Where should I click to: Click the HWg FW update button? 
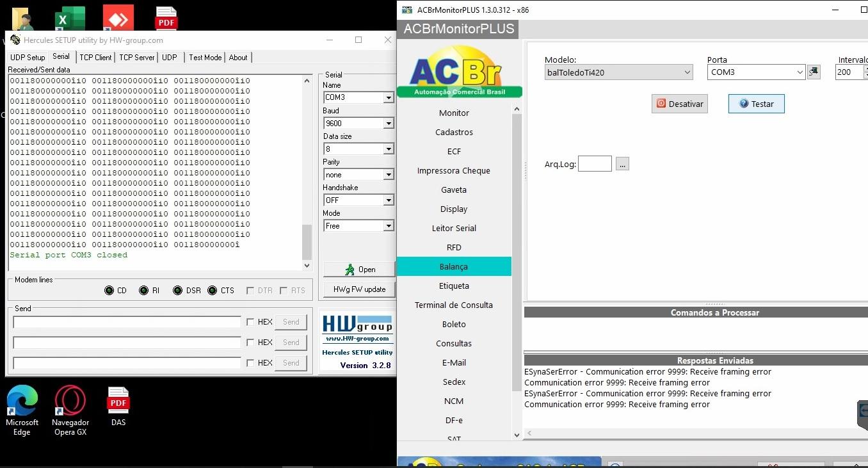(359, 289)
